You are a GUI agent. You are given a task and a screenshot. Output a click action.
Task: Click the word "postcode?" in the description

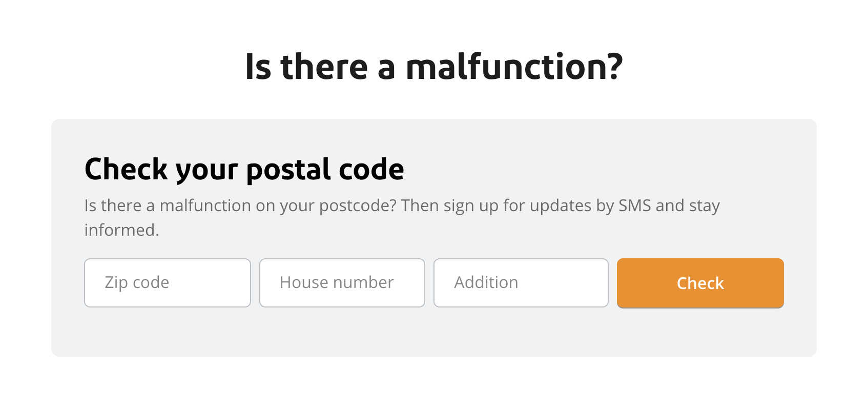358,205
